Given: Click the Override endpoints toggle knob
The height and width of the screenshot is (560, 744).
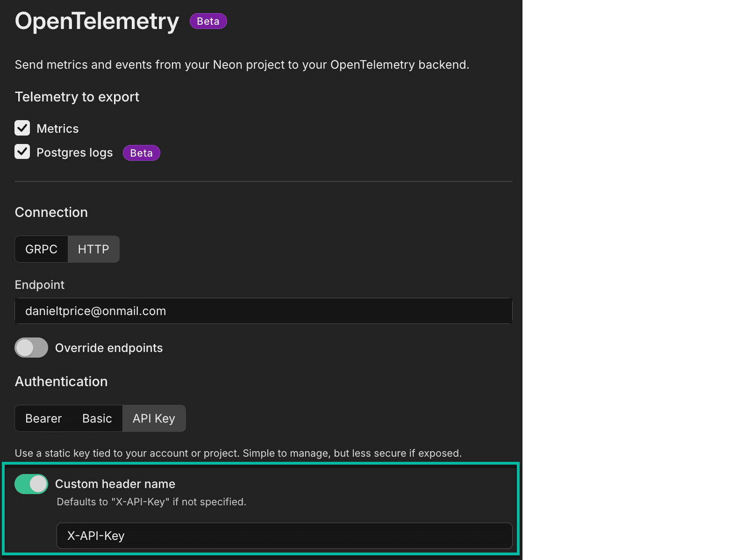Looking at the screenshot, I should [25, 347].
